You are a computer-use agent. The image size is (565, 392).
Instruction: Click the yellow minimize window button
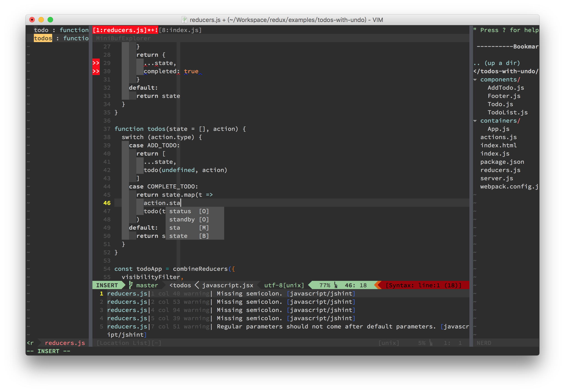[41, 20]
